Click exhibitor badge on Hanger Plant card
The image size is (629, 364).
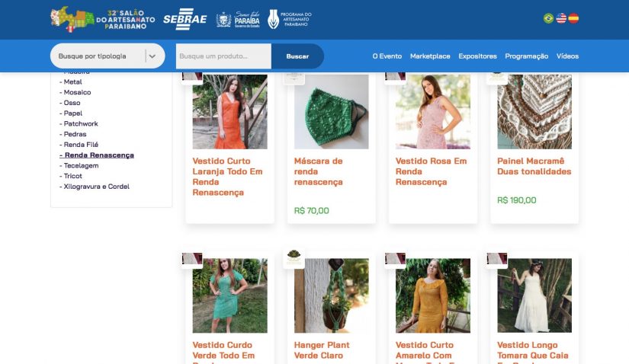tap(294, 257)
